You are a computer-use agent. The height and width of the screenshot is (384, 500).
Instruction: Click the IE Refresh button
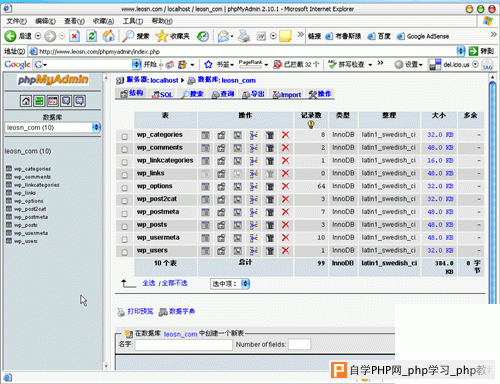91,36
